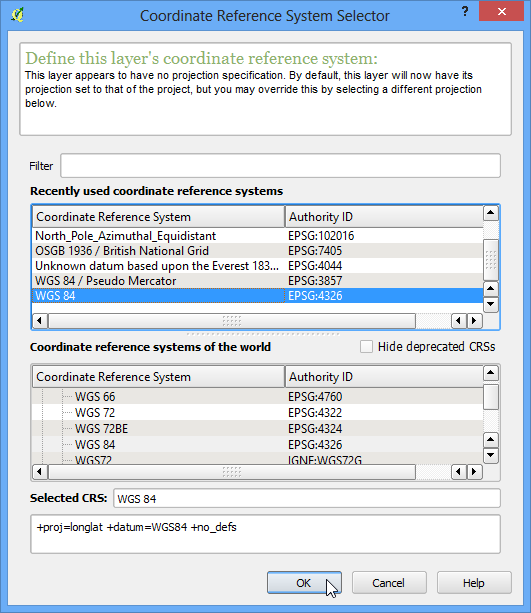The height and width of the screenshot is (613, 531).
Task: Click right arrow of world CRS horizontal scrollbar
Action: (474, 472)
